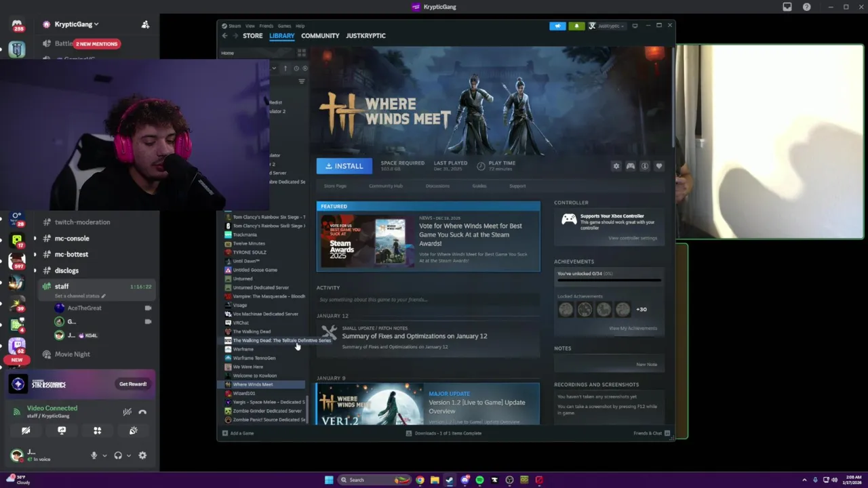Open the Community Hub link

(x=386, y=186)
